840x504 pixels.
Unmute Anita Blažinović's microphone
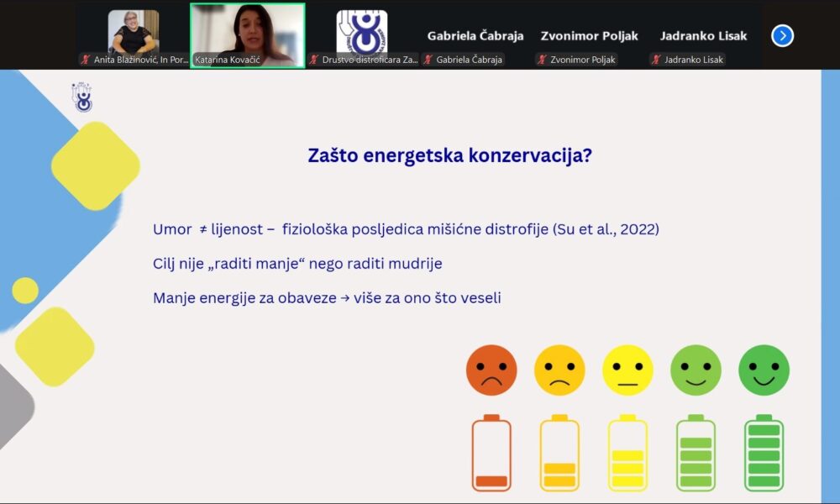86,60
